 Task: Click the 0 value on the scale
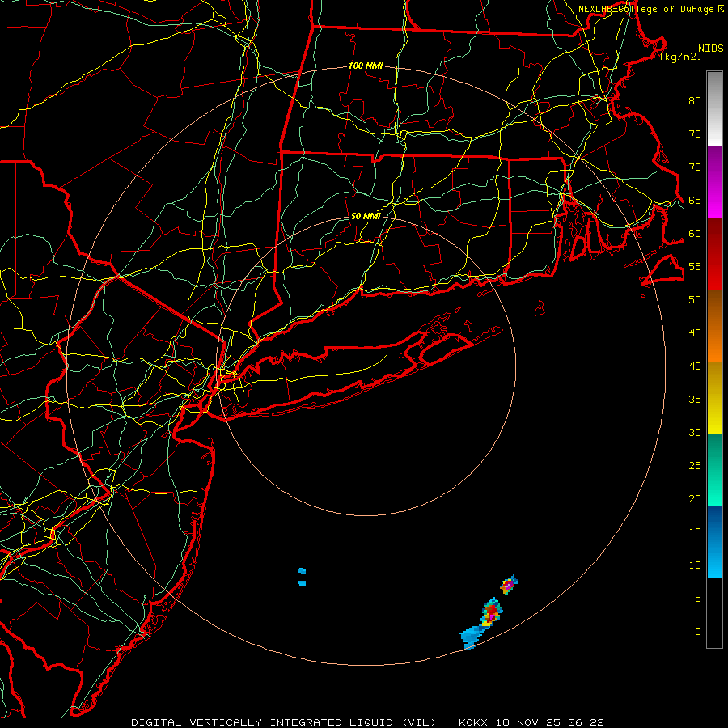point(698,632)
